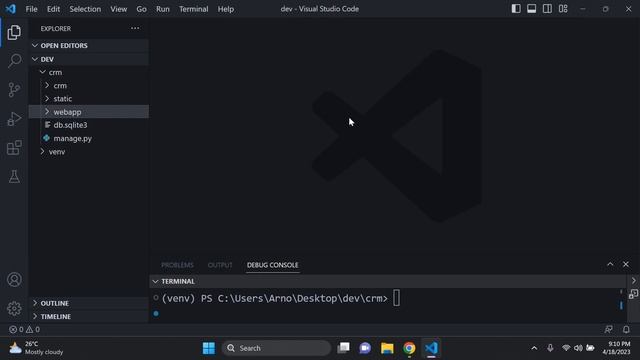Open File Explorer from the taskbar
Screen dimensions: 640x360
(387, 348)
